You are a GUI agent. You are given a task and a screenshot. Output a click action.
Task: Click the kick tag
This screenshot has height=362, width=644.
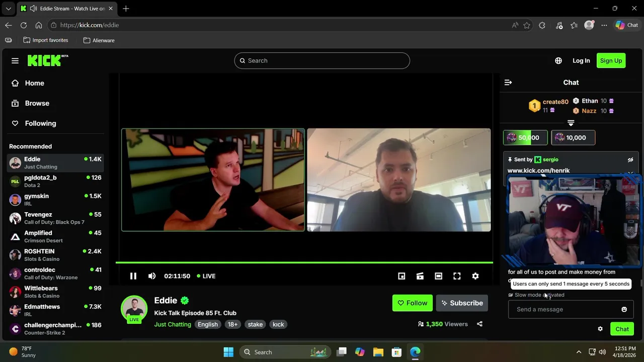pos(278,325)
